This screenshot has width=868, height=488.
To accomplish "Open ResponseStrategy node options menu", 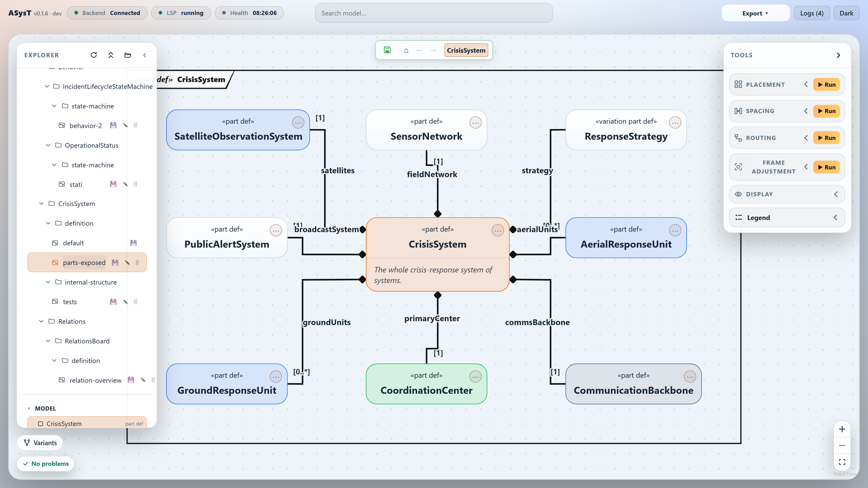I will (675, 123).
